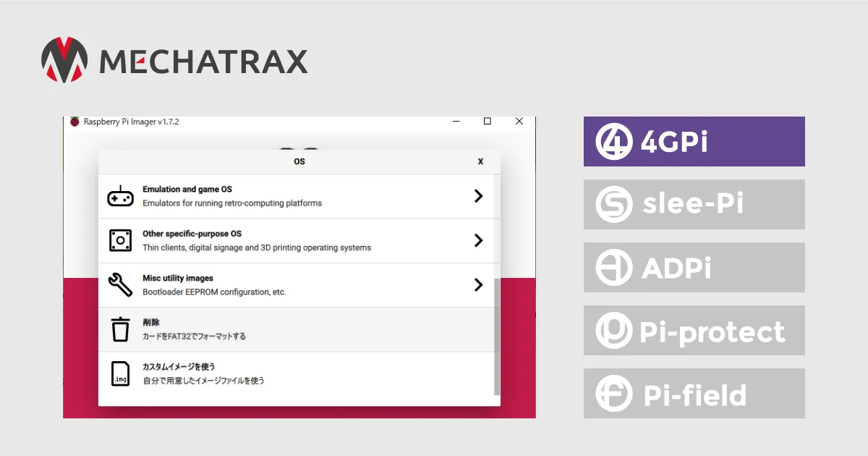The height and width of the screenshot is (456, 868).
Task: Click the trash can icon for 削除
Action: point(120,329)
